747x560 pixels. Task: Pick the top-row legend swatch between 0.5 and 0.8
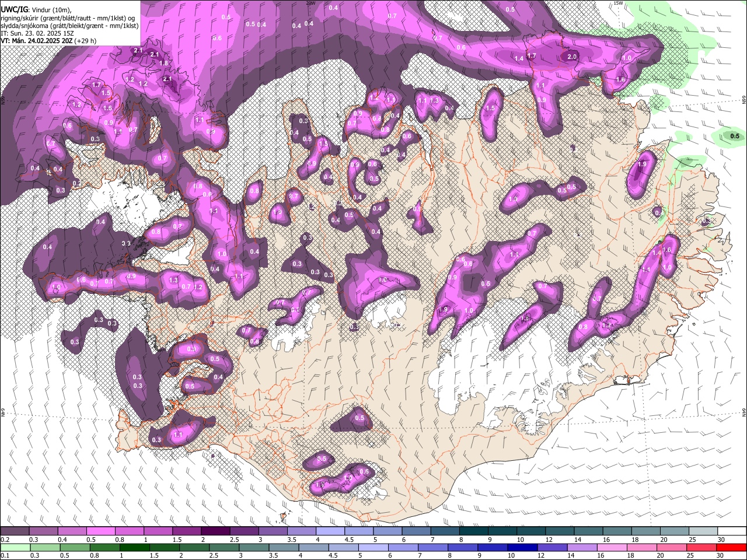[x=101, y=531]
